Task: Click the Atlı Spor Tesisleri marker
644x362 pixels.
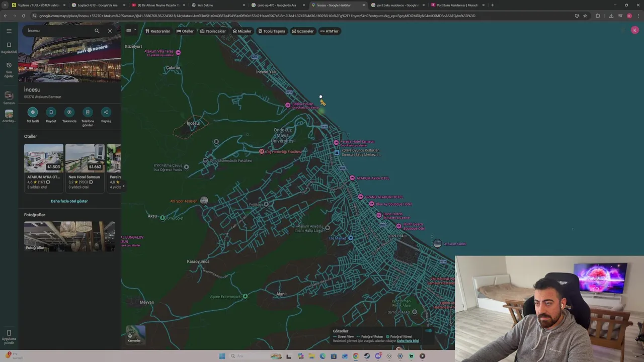Action: [x=204, y=201]
